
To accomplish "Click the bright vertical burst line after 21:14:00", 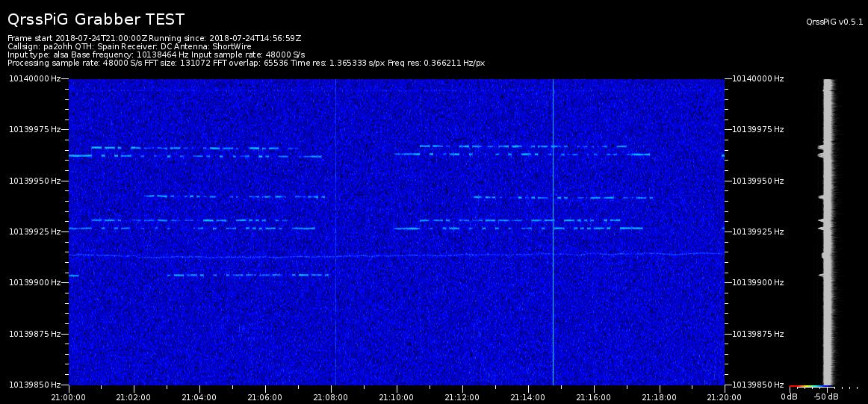I will [x=553, y=231].
